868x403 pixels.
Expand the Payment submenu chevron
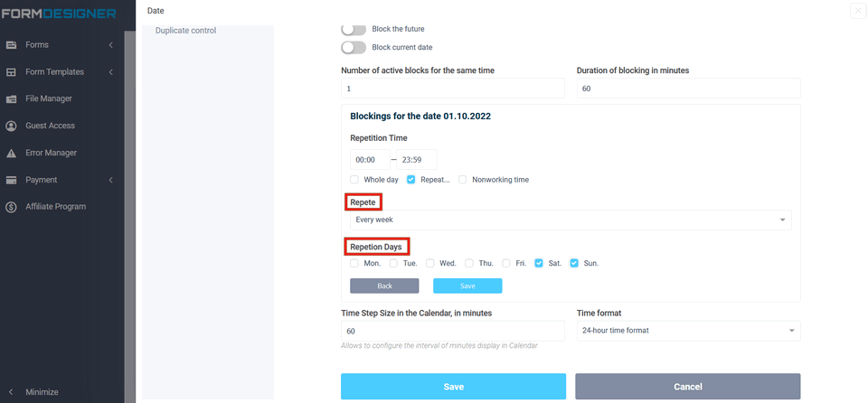pos(110,180)
